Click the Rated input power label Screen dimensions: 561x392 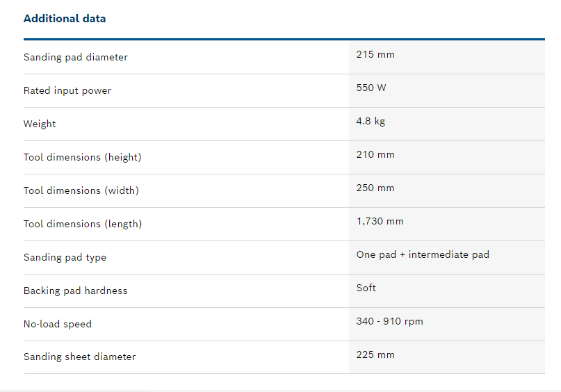(x=67, y=90)
